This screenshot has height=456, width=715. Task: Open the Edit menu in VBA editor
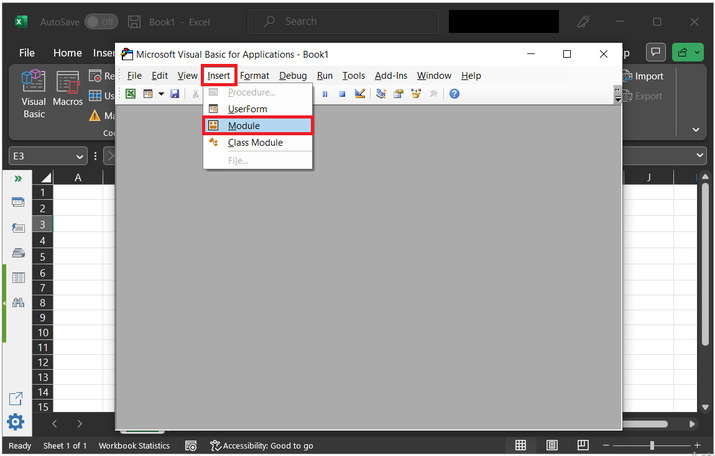(160, 76)
